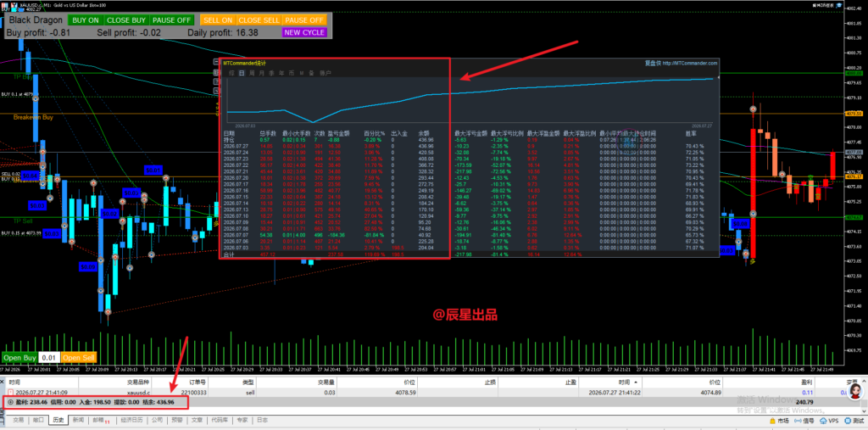The height and width of the screenshot is (430, 868).
Task: Switch to the 敞口 terminal tab
Action: click(37, 420)
